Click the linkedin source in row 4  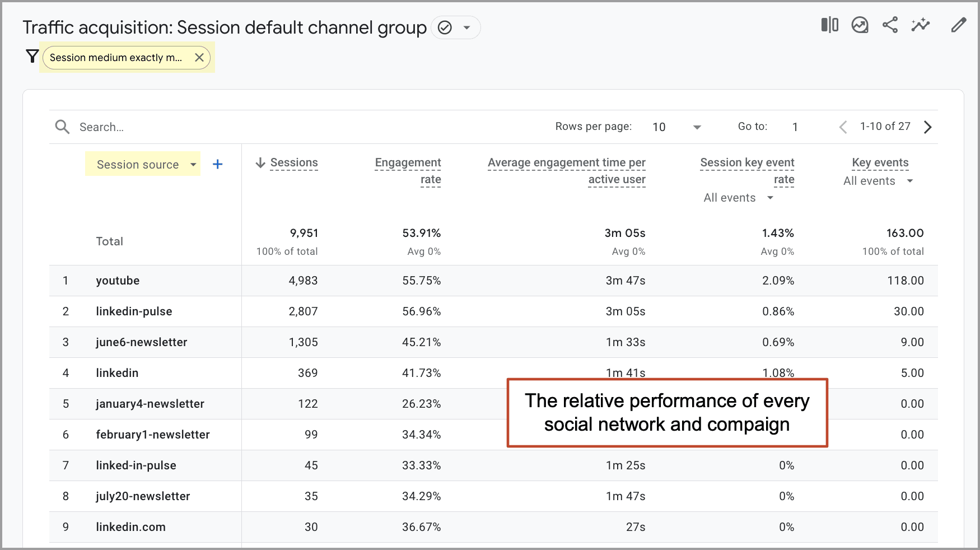point(117,373)
